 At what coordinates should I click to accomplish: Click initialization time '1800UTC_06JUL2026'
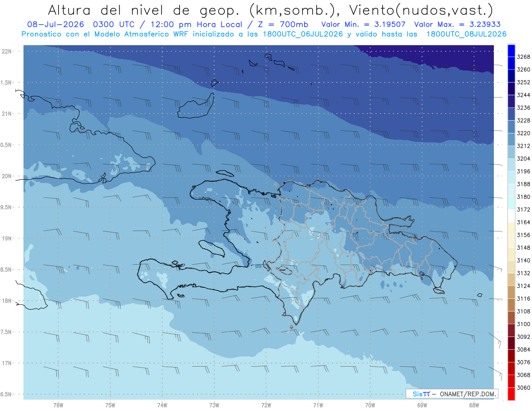click(x=303, y=34)
